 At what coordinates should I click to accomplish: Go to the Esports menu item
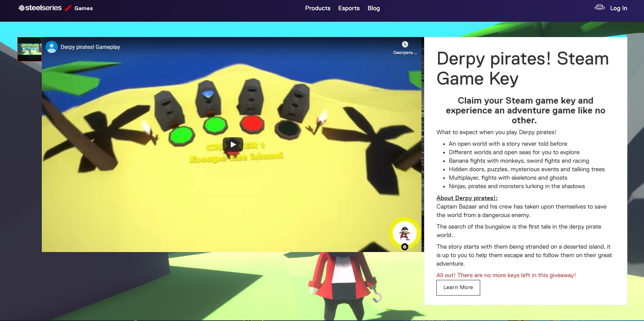click(x=349, y=8)
